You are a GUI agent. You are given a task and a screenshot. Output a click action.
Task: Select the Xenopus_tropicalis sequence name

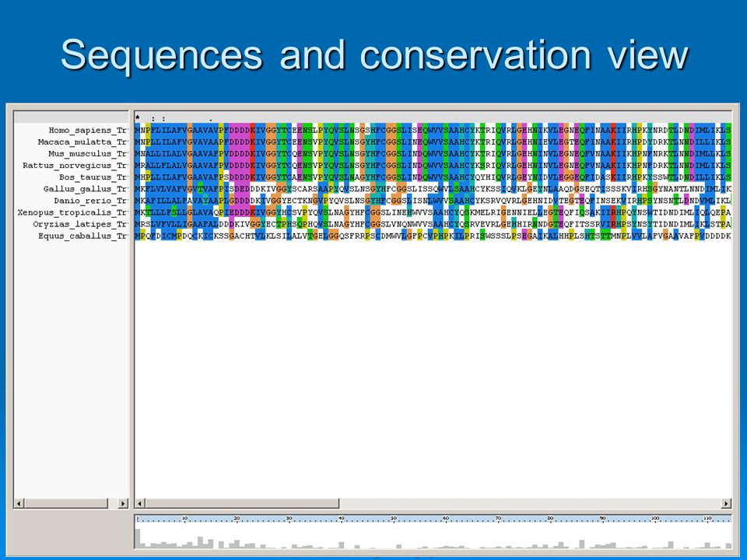coord(72,212)
